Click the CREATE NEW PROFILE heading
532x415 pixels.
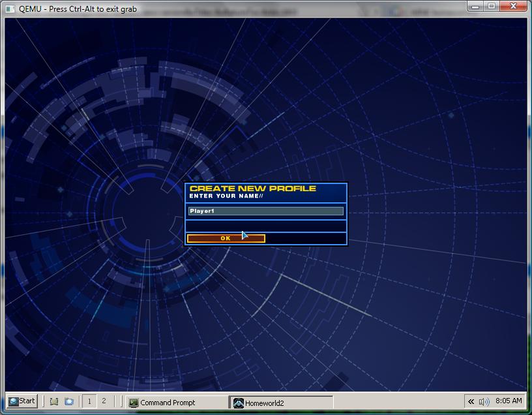tap(252, 189)
